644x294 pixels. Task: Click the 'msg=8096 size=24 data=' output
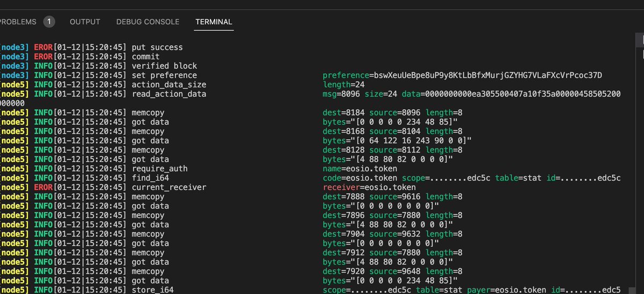(472, 94)
